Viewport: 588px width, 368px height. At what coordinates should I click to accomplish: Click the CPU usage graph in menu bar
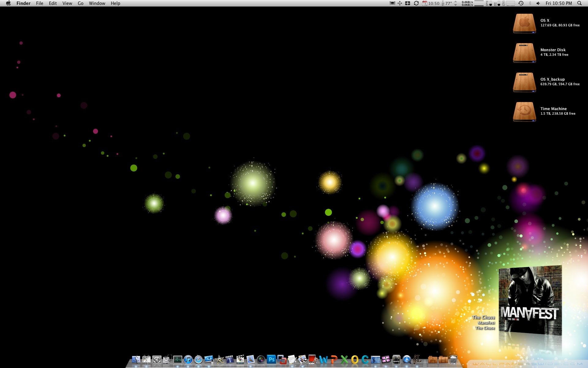tap(510, 3)
